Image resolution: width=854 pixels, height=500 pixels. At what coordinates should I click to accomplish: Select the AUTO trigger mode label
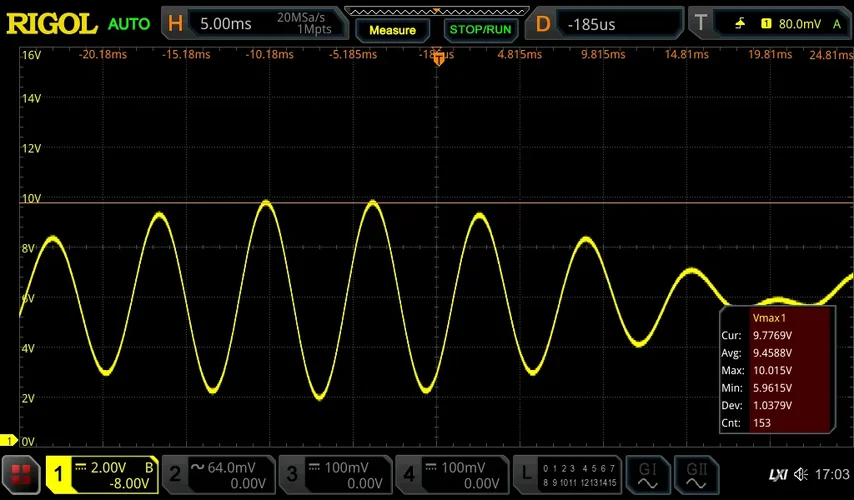tap(129, 24)
